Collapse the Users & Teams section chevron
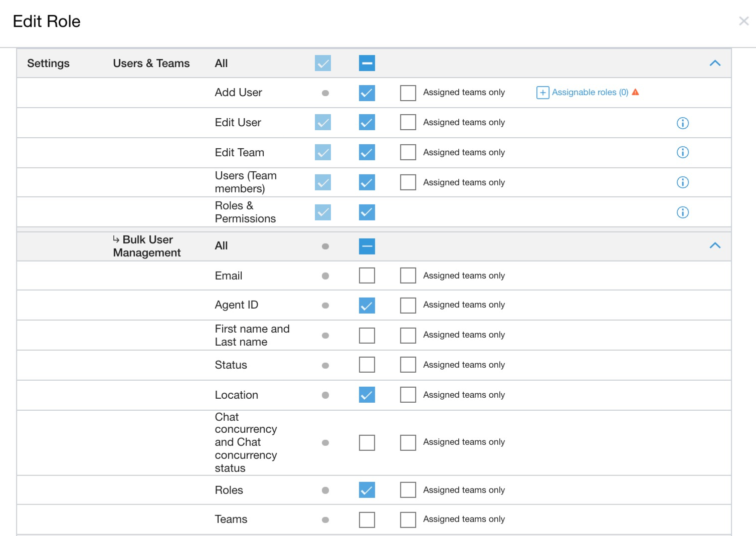Screen dimensions: 756x536 tap(716, 63)
